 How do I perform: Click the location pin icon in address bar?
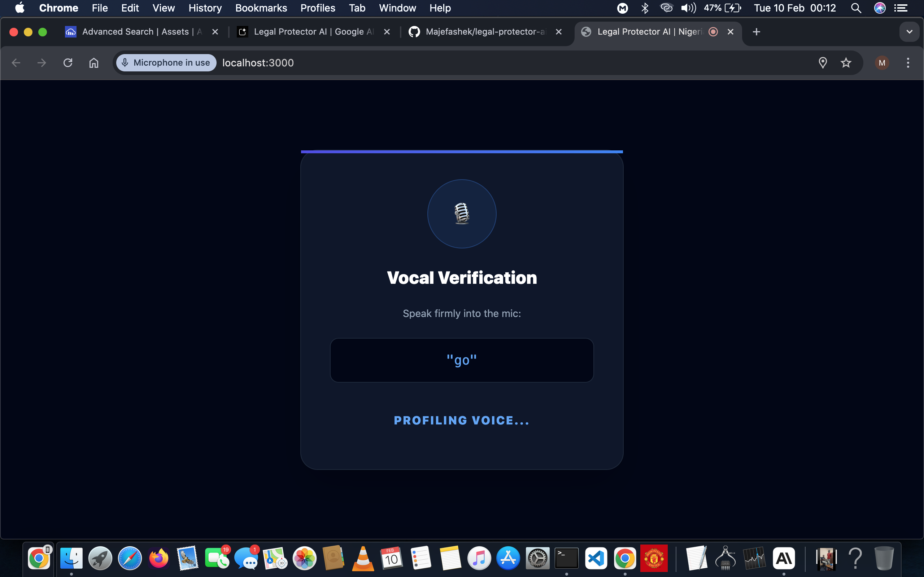click(x=823, y=63)
